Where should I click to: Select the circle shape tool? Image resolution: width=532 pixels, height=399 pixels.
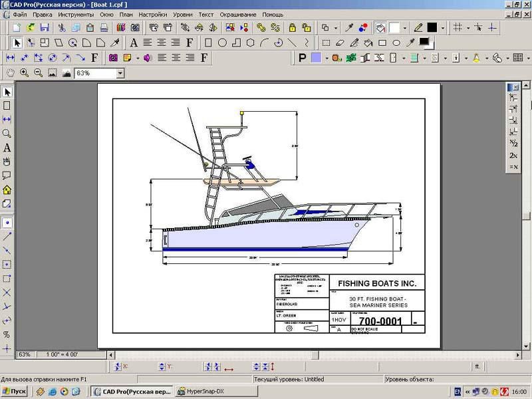pyautogui.click(x=222, y=43)
